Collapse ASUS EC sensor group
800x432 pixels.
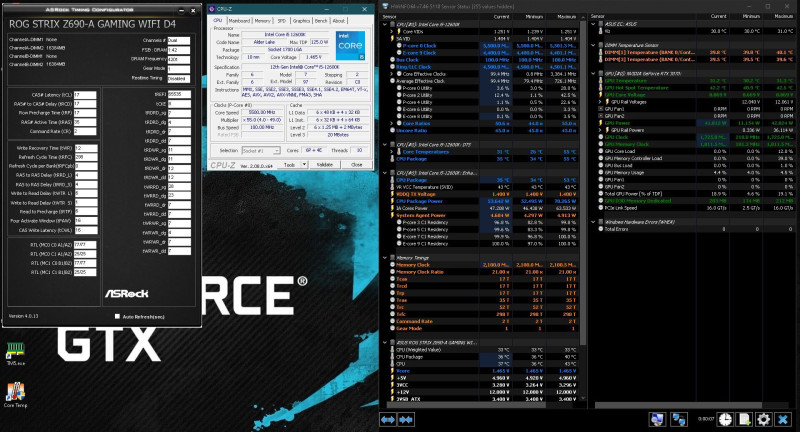(594, 24)
